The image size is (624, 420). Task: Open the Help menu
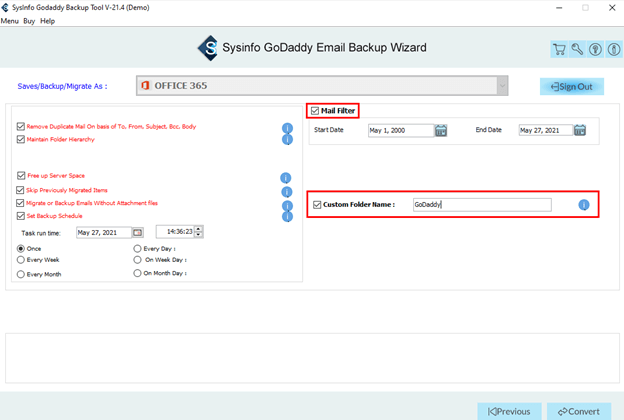pyautogui.click(x=47, y=21)
